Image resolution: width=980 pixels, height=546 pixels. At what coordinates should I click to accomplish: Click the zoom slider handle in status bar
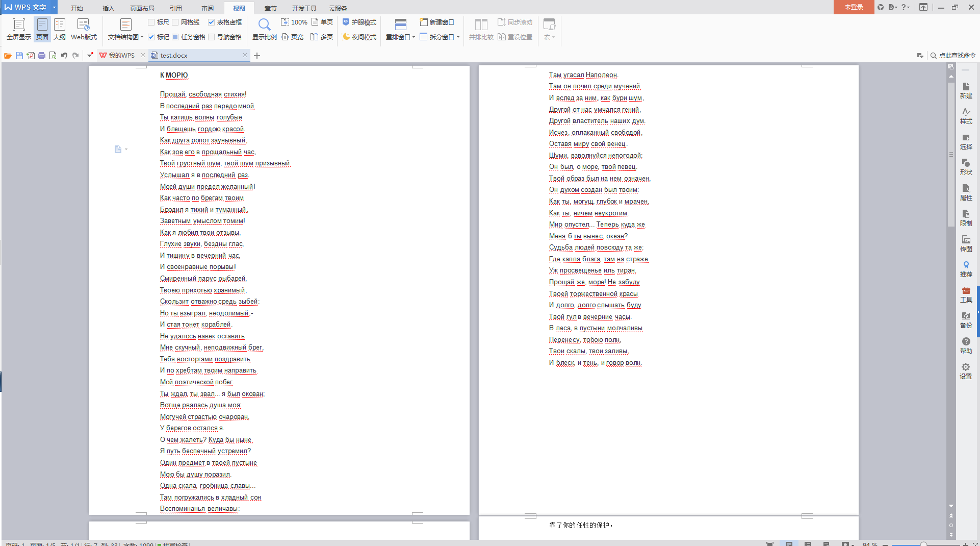click(923, 544)
